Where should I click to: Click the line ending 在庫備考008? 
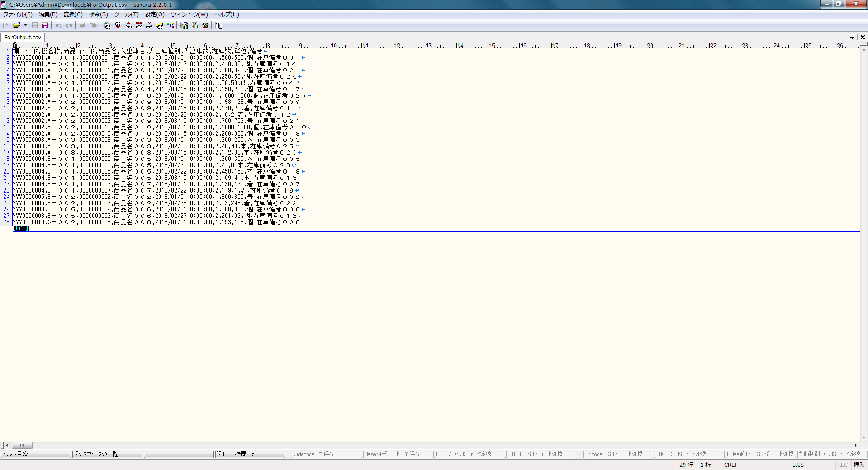pos(159,222)
